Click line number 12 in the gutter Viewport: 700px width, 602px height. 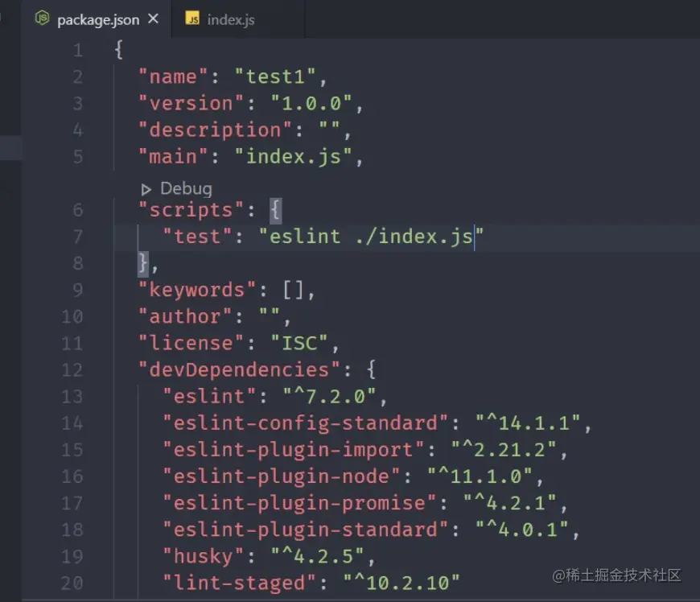[72, 369]
